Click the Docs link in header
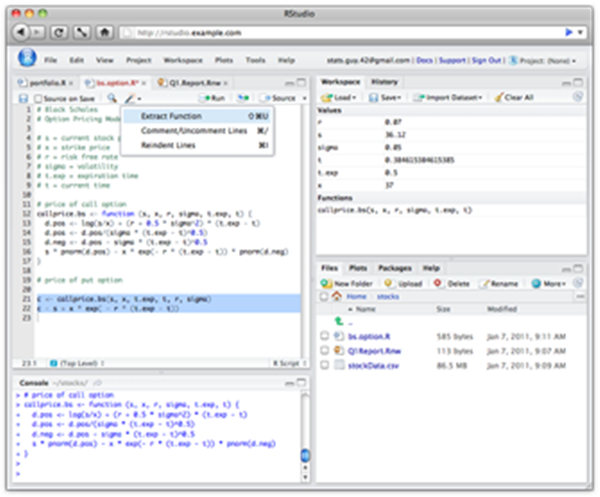The image size is (600, 497). 424,60
